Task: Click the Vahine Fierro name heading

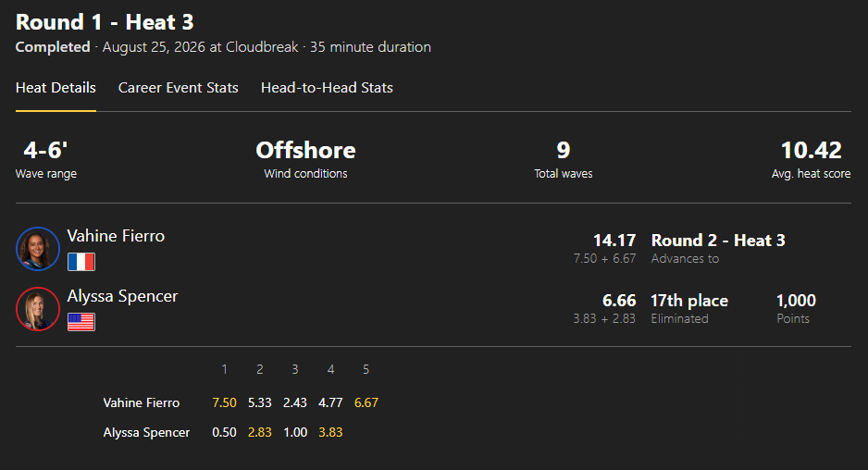Action: (116, 236)
